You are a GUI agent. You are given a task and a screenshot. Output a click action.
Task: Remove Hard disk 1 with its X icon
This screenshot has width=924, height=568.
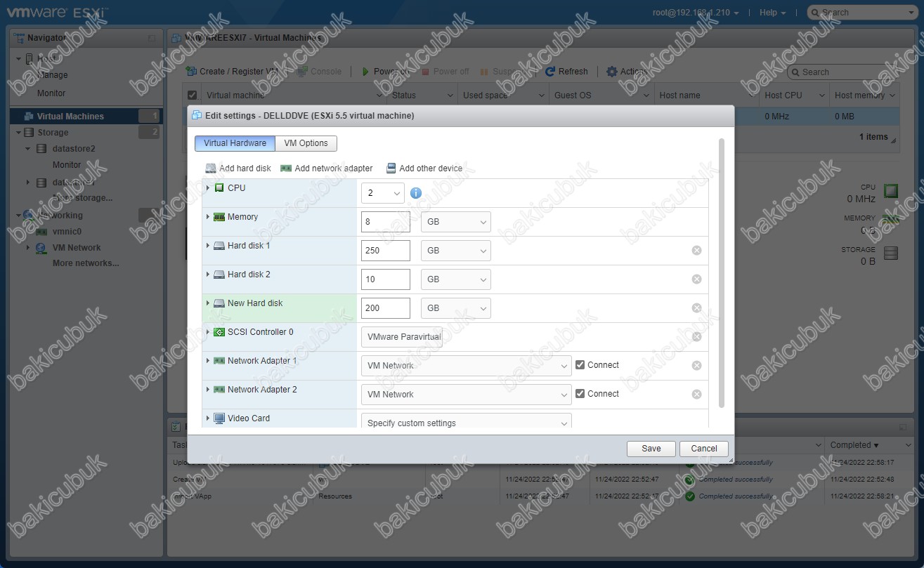[x=697, y=250]
